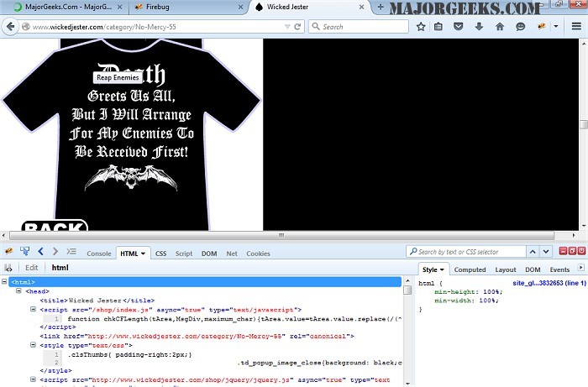Save page to Pocket icon

point(459,27)
